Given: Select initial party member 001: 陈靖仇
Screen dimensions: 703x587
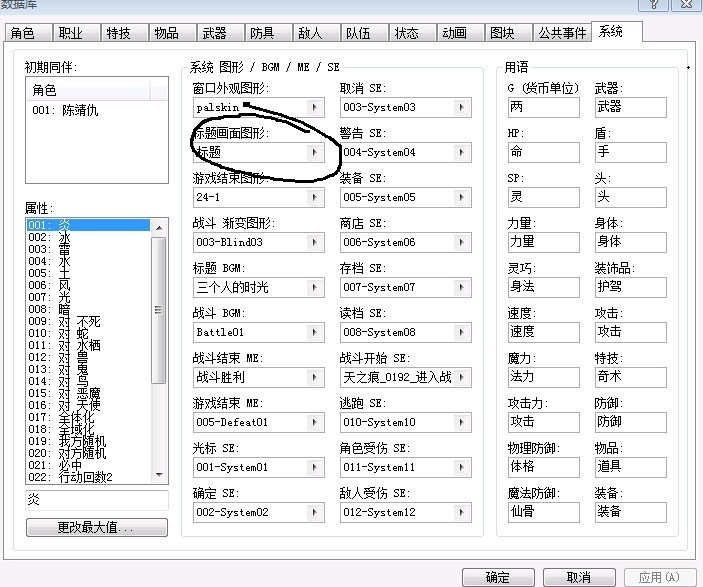Looking at the screenshot, I should (97, 110).
